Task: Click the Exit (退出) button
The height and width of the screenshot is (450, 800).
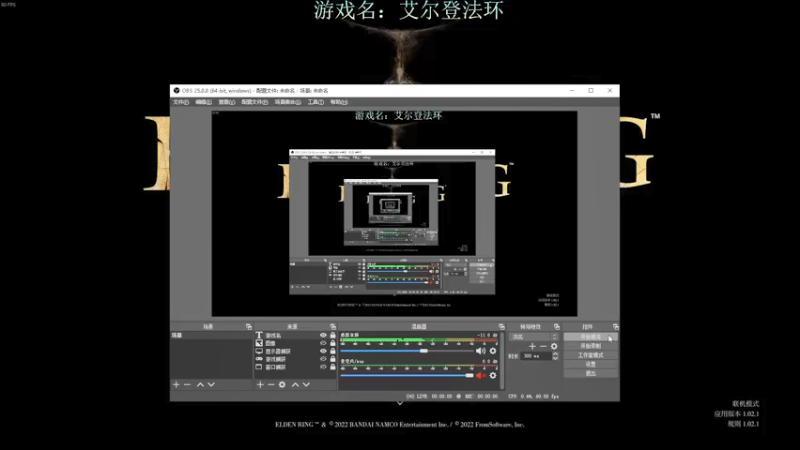Action: click(x=590, y=373)
